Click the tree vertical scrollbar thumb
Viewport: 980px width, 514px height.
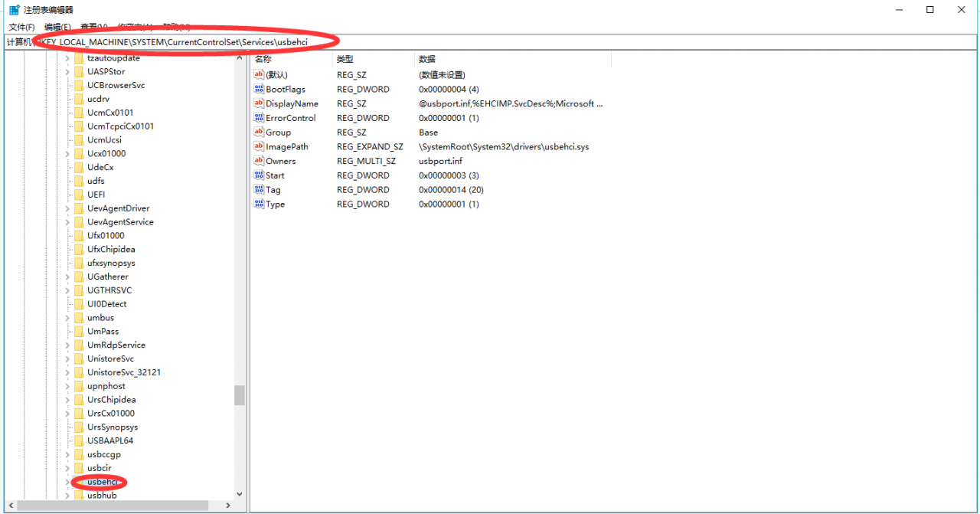tap(240, 395)
